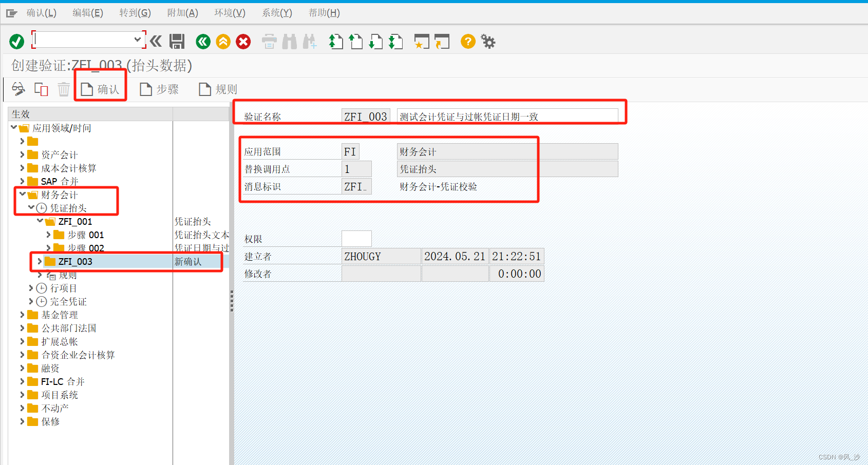Click the 确认 button in the application toolbar

click(101, 89)
